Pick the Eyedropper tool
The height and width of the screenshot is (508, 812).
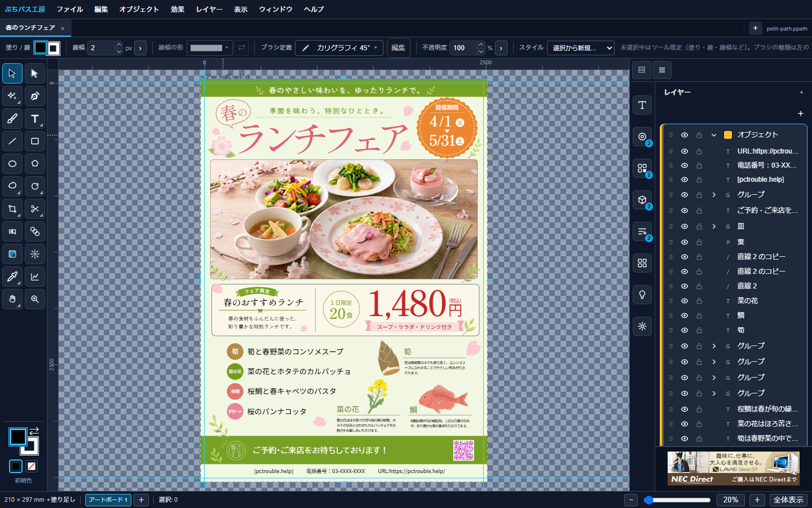12,277
